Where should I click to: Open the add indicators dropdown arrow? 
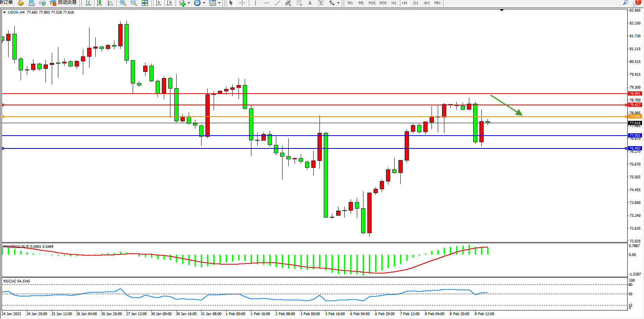click(189, 3)
